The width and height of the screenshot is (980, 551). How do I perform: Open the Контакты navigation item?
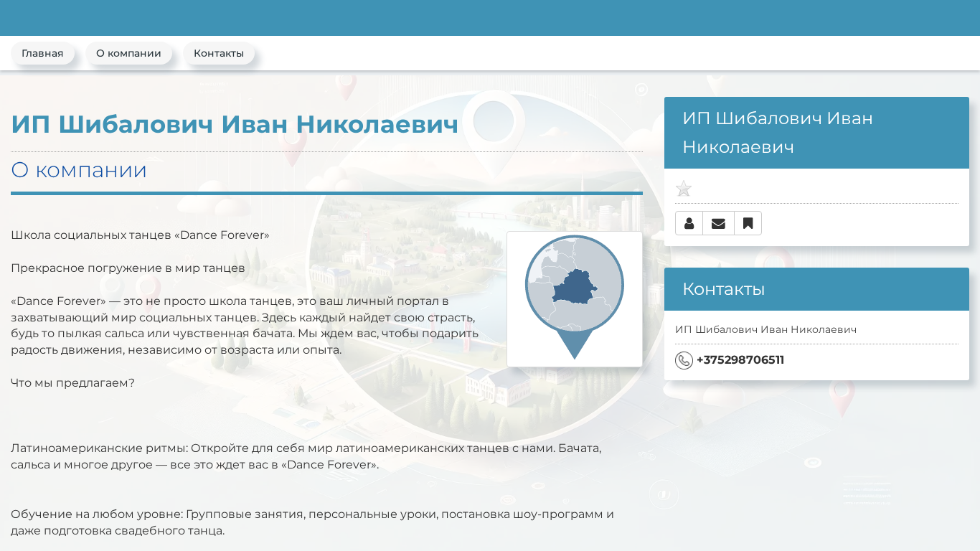(219, 54)
